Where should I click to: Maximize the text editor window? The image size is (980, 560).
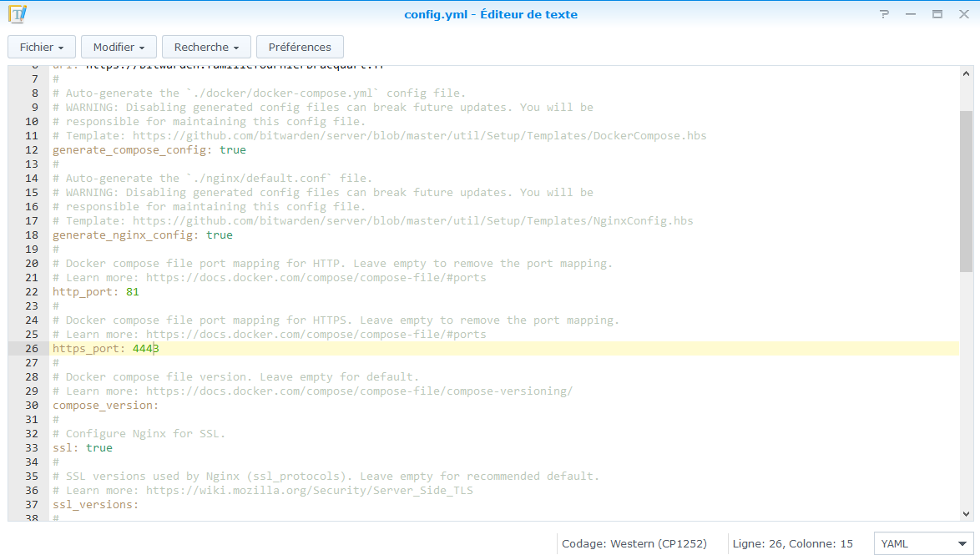937,13
